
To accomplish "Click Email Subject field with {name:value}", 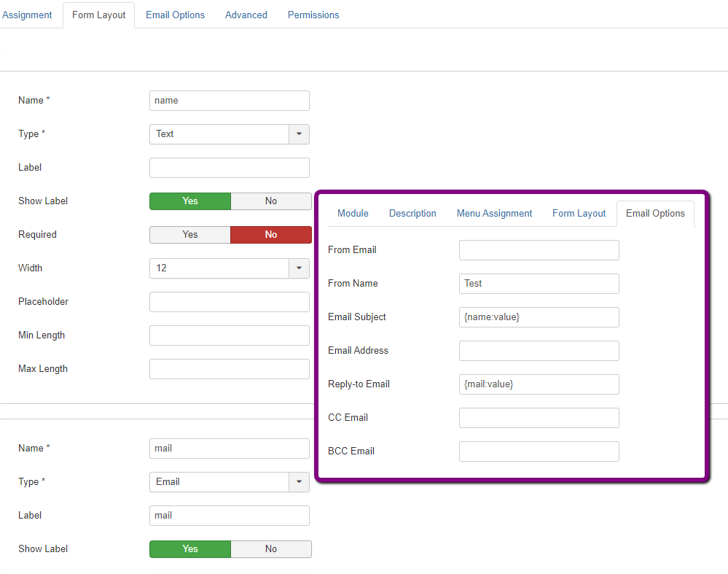I will tap(539, 317).
